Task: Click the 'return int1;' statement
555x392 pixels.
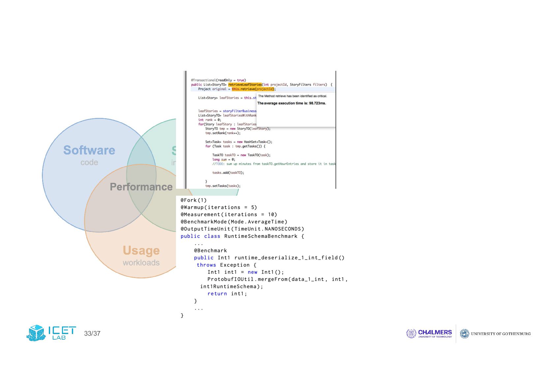Action: (x=227, y=294)
